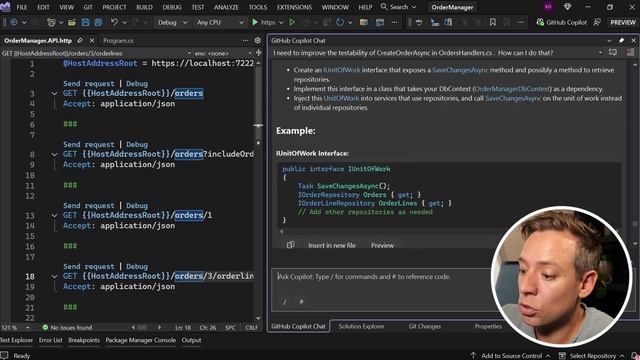Open the env none environment dropdown
Image resolution: width=640 pixels, height=360 pixels.
point(223,53)
